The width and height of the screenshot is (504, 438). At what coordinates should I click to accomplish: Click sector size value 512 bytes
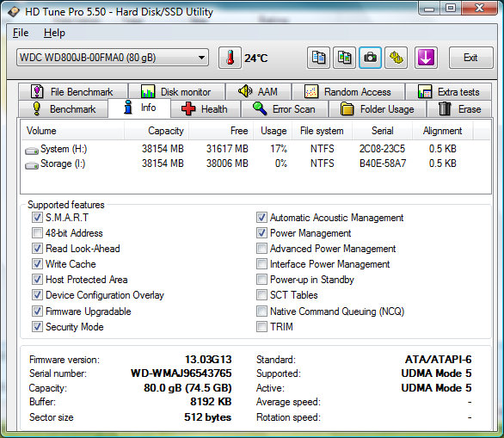(207, 417)
